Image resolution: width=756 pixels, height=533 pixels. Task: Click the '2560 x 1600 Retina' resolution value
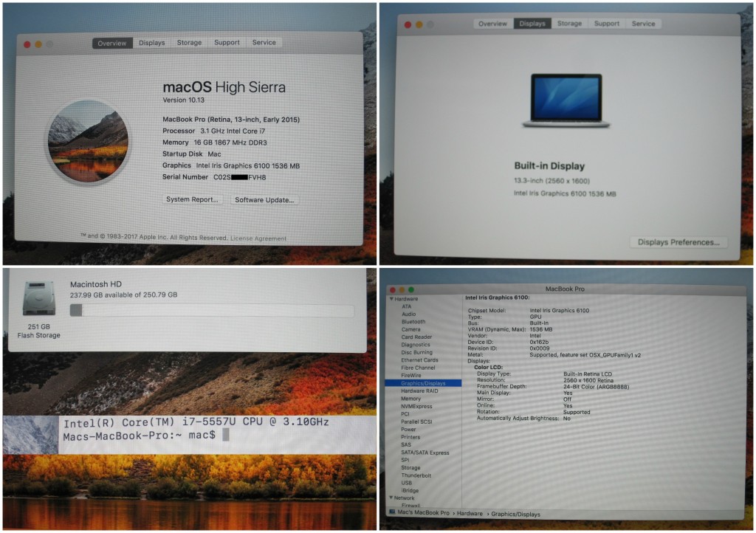click(588, 380)
